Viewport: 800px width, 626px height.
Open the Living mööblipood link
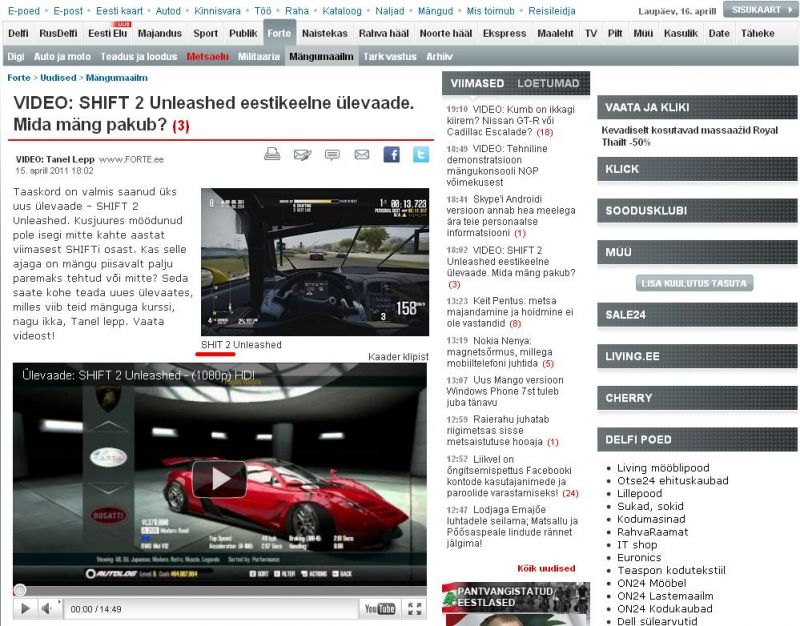click(663, 468)
